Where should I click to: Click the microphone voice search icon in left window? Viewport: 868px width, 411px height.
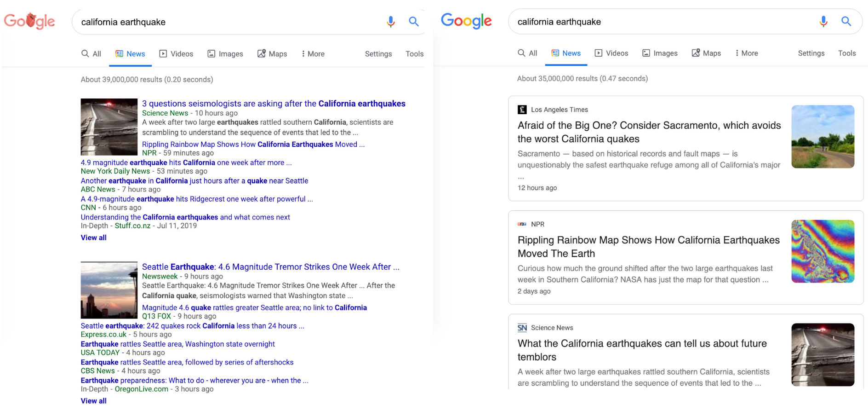point(390,22)
